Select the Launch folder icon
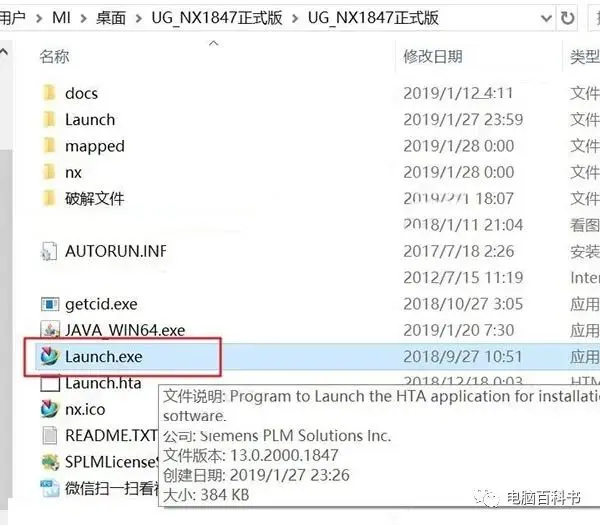Viewport: 600px width, 525px height. tap(49, 119)
